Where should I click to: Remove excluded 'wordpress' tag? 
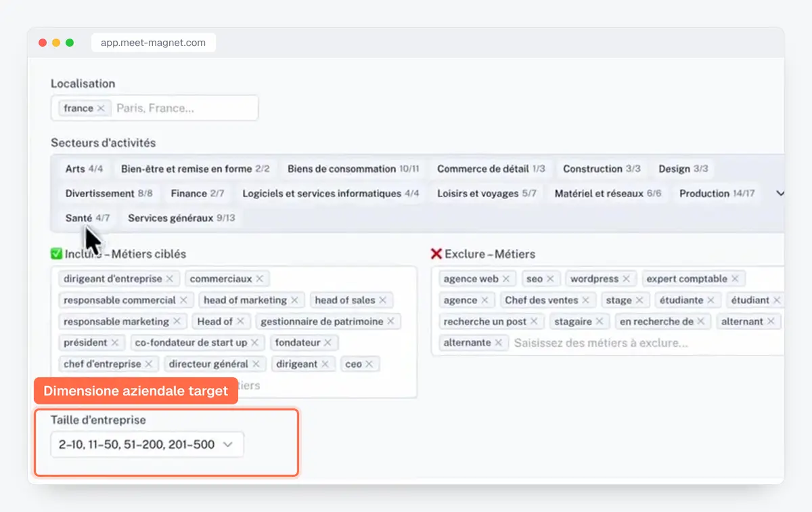pyautogui.click(x=627, y=278)
